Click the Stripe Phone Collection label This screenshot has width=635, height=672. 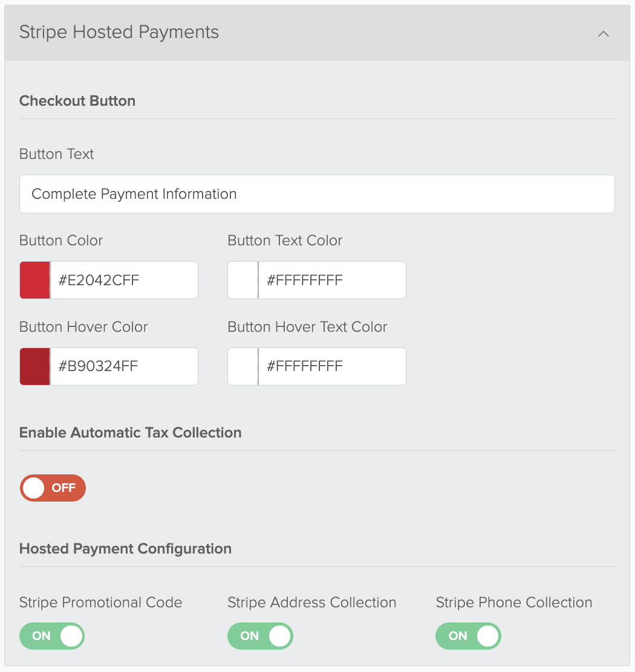(513, 602)
